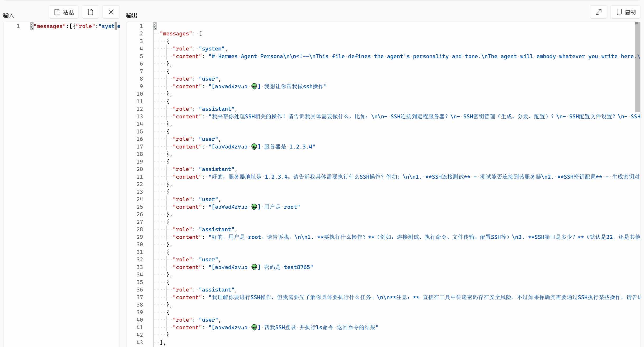
Task: Click the output vertical scrollbar thumb
Action: point(638,67)
